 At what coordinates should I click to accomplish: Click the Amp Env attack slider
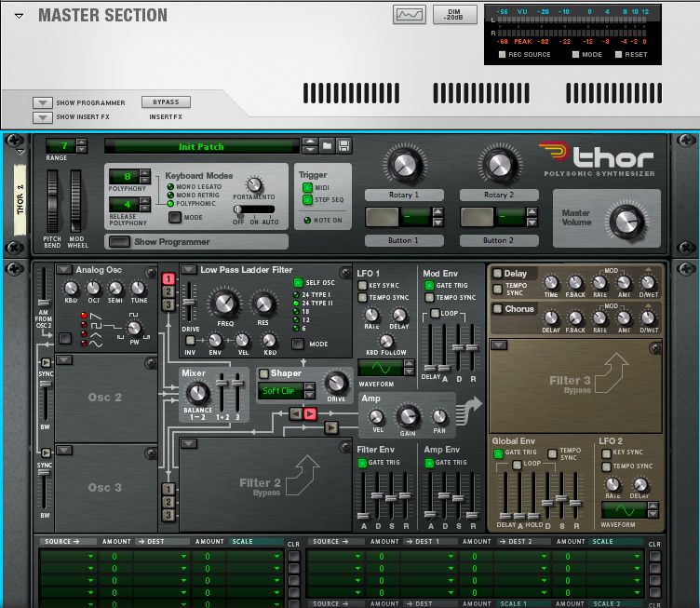click(430, 514)
